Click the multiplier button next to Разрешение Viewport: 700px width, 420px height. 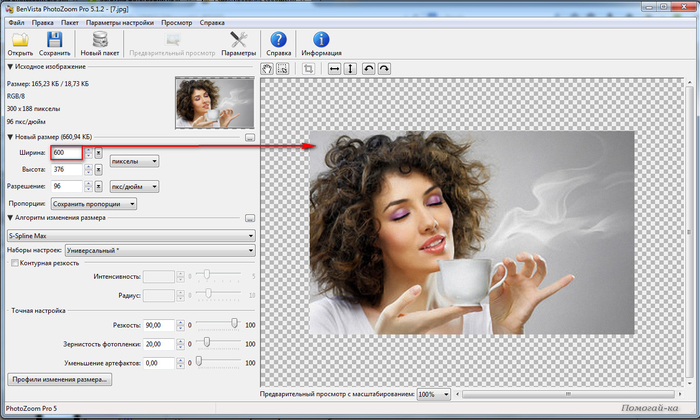(x=99, y=187)
